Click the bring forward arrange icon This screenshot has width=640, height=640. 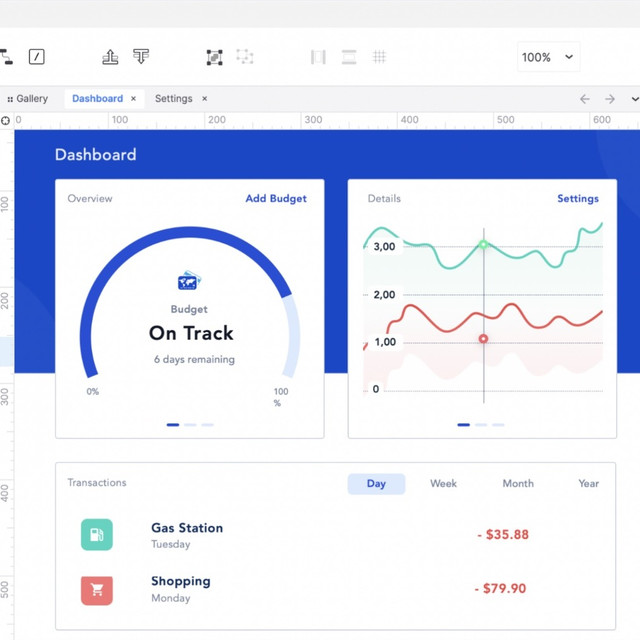(110, 57)
